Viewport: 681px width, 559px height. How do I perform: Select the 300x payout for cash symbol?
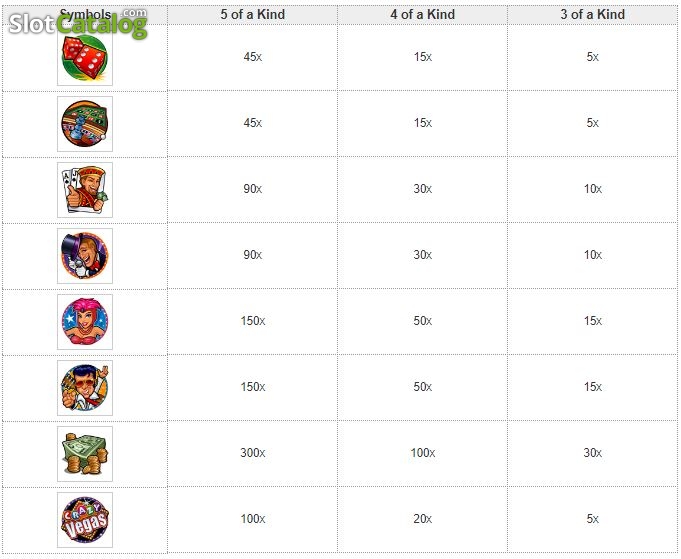click(x=253, y=453)
